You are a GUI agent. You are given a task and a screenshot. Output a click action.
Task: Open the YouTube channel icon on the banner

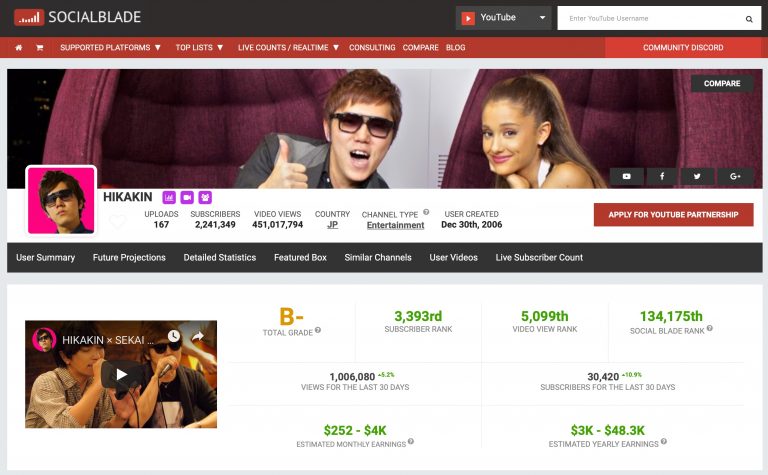click(626, 176)
